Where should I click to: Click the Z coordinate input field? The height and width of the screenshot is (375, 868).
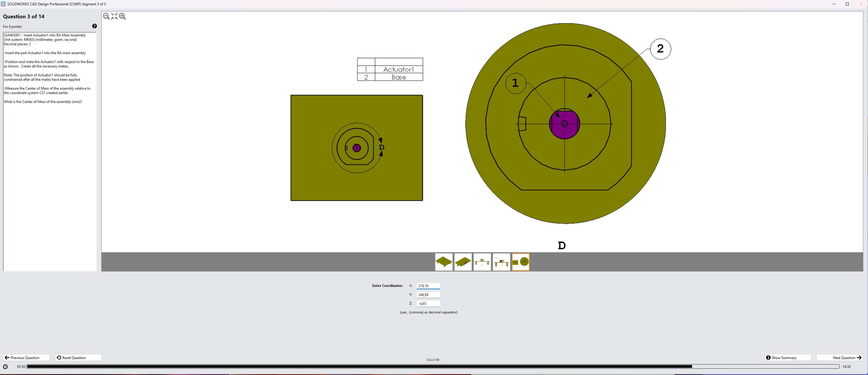coord(428,303)
